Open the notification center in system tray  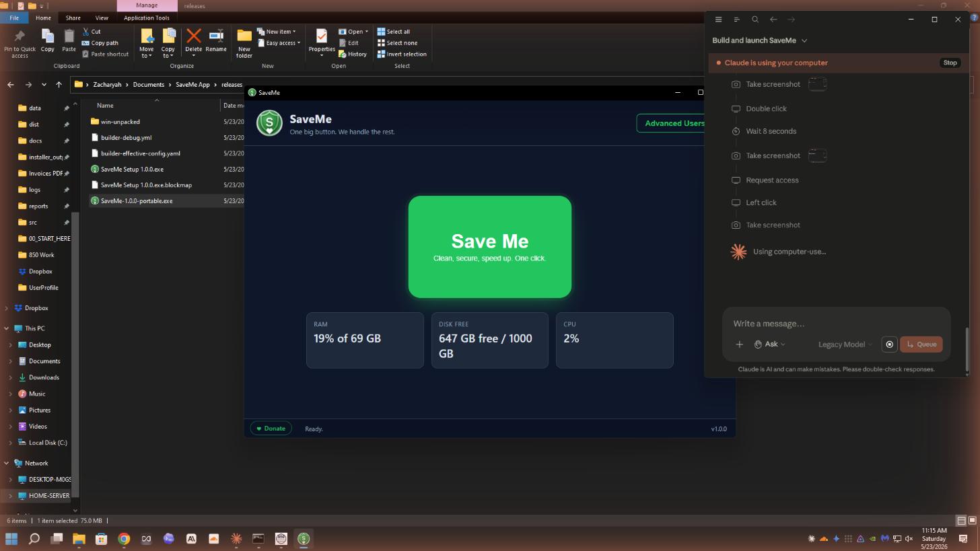coord(963,539)
